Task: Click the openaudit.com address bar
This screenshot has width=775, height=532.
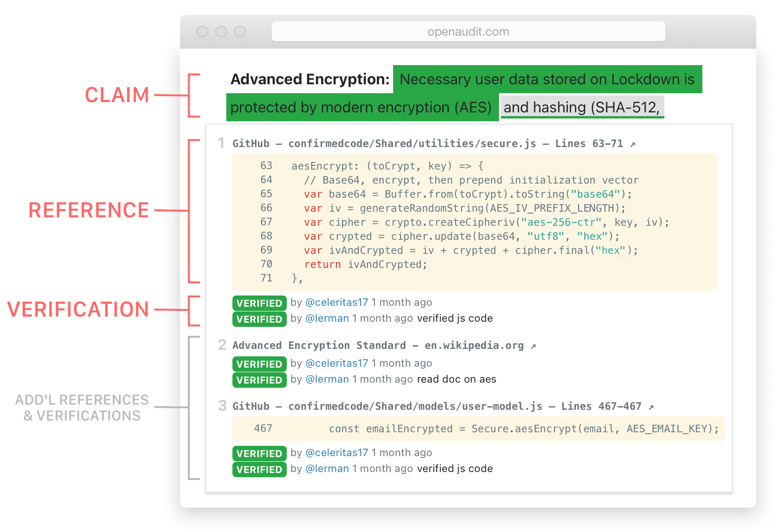Action: click(468, 31)
